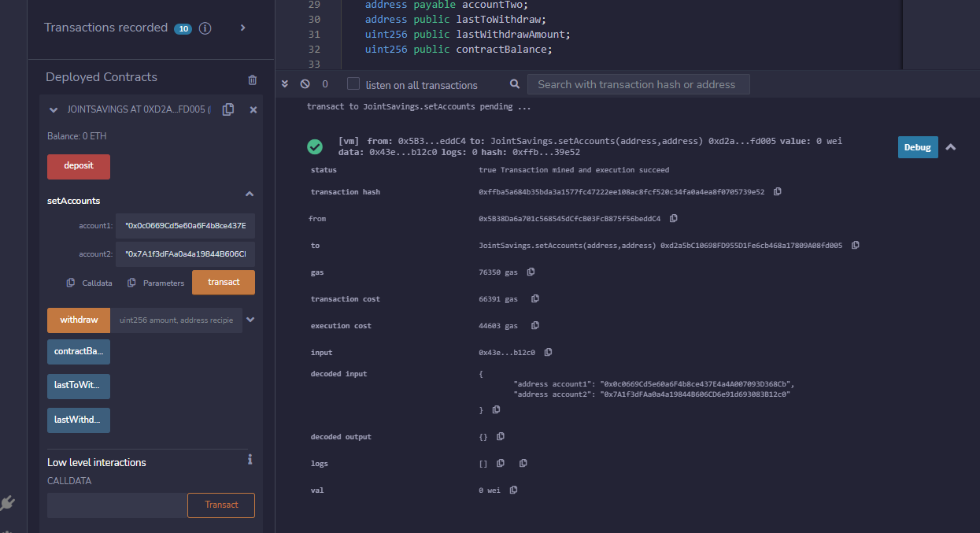Collapse the transaction details chevron

951,147
